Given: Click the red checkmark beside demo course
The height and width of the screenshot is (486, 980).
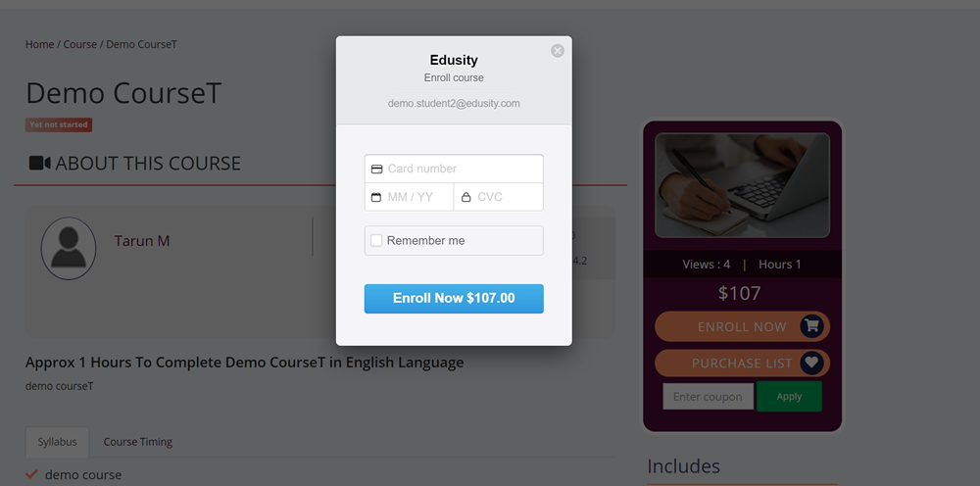Looking at the screenshot, I should 32,475.
